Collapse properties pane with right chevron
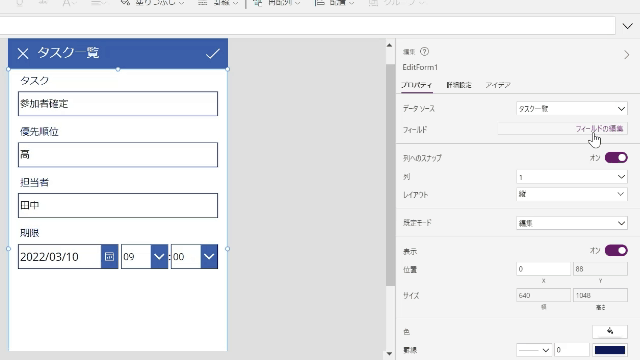This screenshot has height=360, width=640. click(x=627, y=55)
